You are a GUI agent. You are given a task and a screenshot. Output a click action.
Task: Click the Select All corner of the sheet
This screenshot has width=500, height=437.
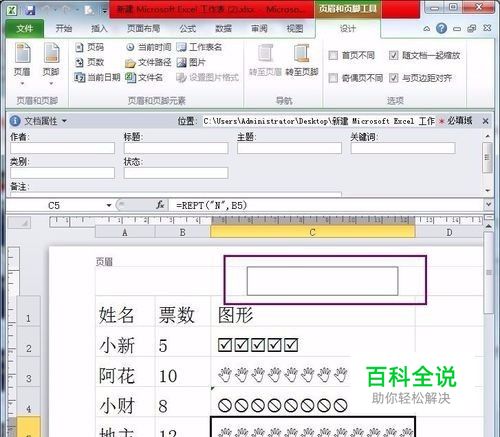click(19, 223)
